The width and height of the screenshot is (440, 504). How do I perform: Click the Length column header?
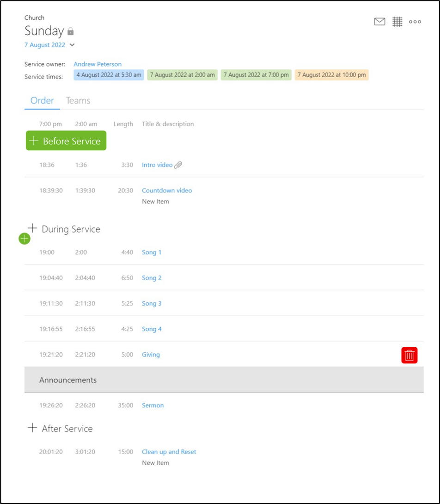click(123, 124)
